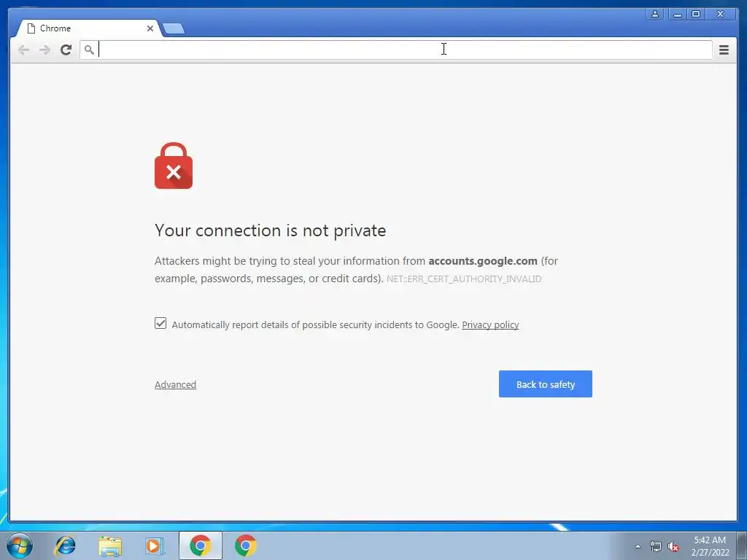Click the Back to safety button

(546, 384)
